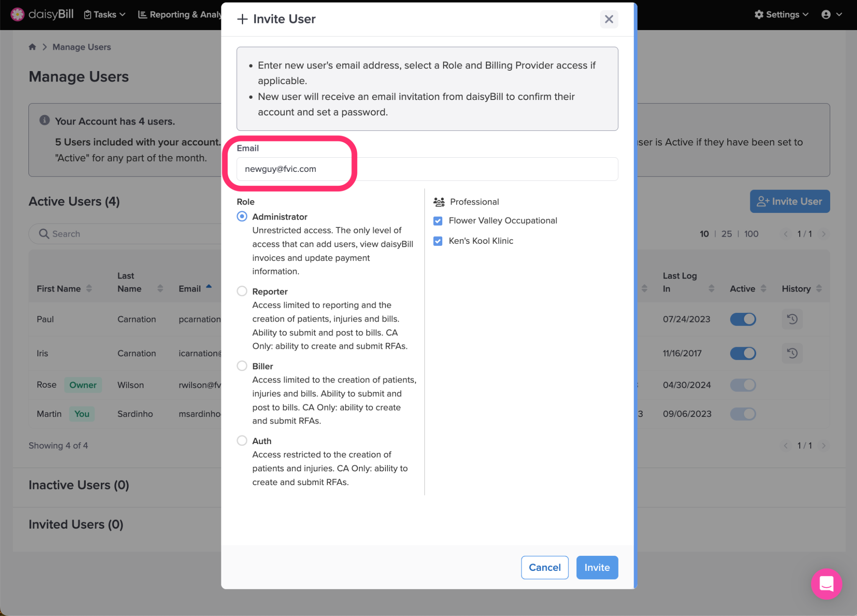
Task: View history icon for Paul Carnation
Action: pyautogui.click(x=792, y=319)
